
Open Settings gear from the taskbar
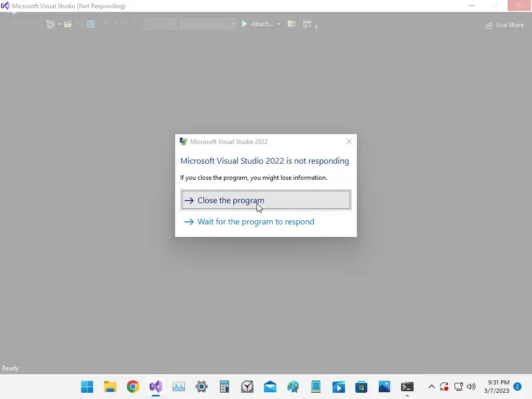[x=202, y=387]
